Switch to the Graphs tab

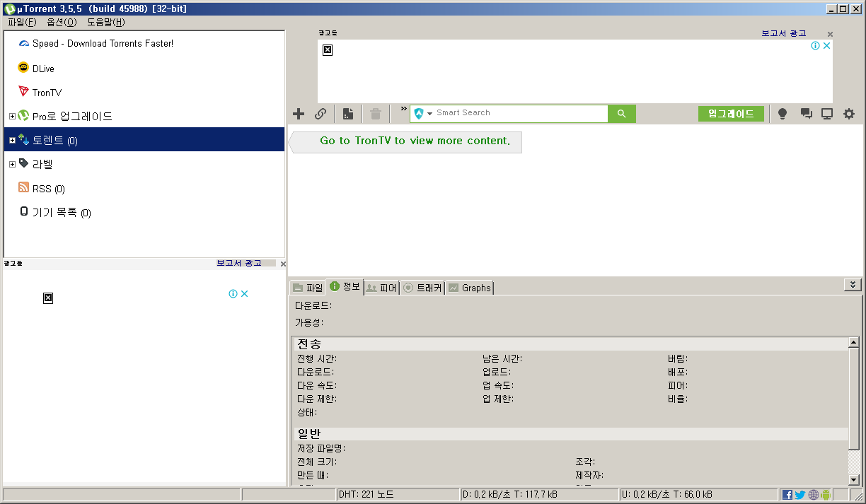(470, 288)
